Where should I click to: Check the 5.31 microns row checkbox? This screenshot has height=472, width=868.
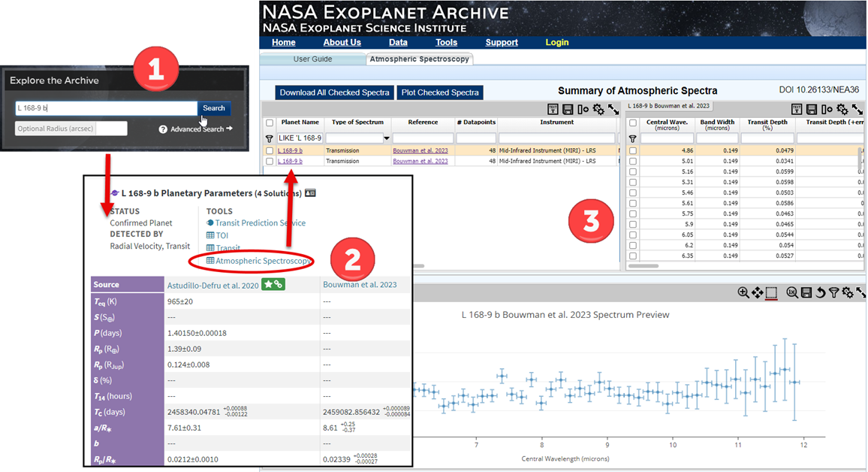pos(633,183)
